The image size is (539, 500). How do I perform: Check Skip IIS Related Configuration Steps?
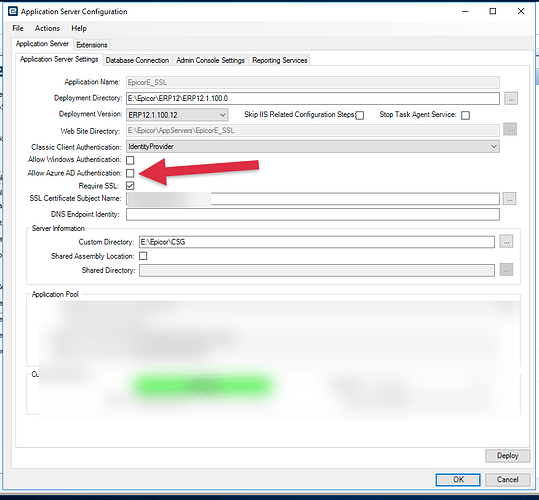[x=360, y=115]
